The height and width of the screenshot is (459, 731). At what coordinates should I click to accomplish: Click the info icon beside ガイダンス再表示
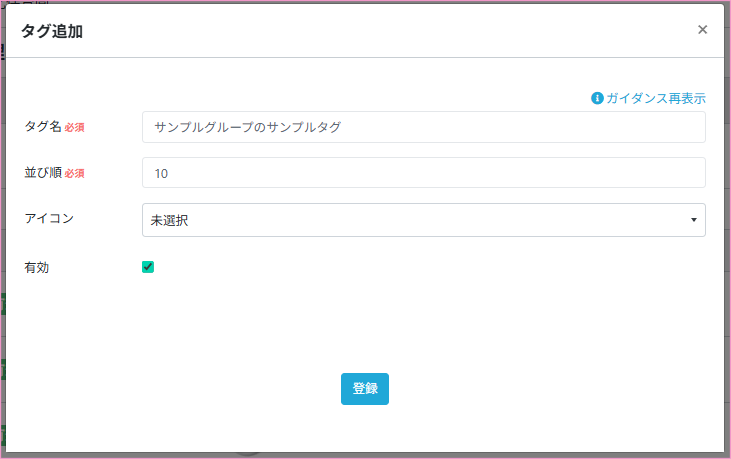[597, 98]
